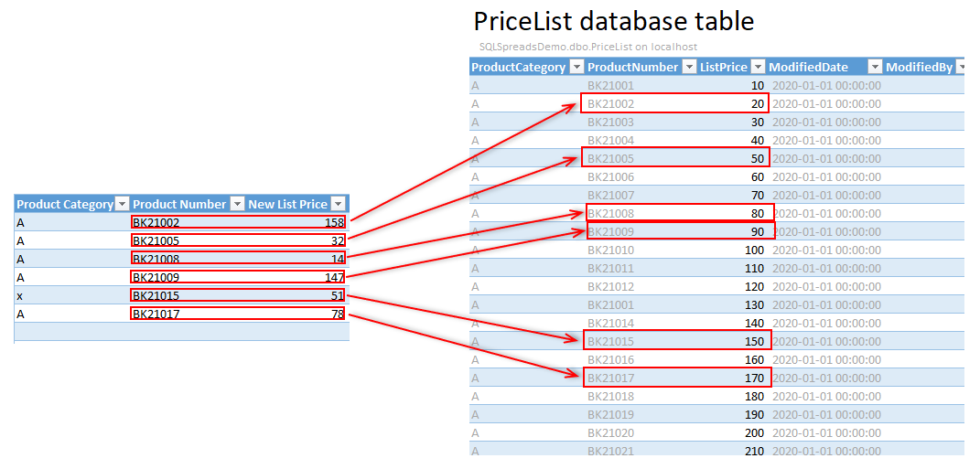Click BK21010 in PriceList table

point(610,250)
